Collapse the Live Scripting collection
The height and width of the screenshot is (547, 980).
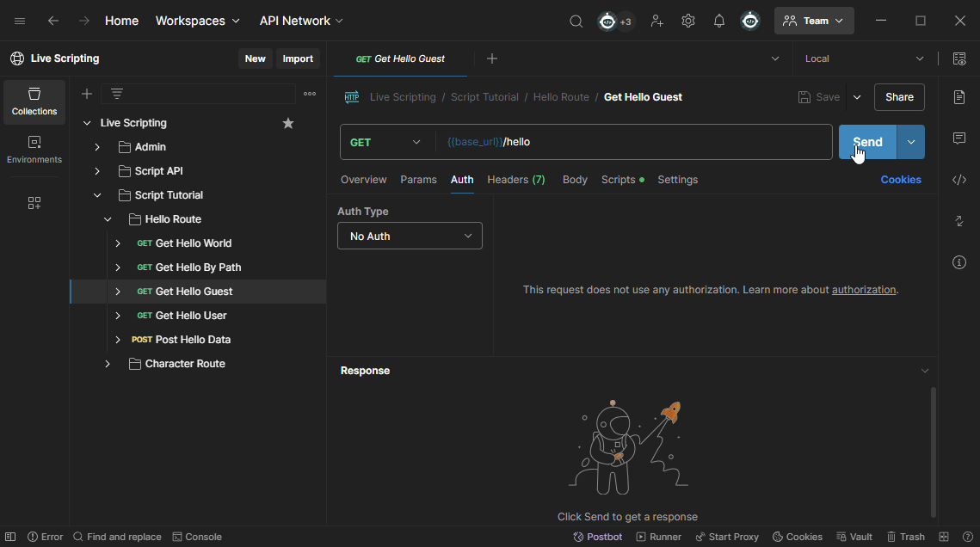click(x=87, y=123)
